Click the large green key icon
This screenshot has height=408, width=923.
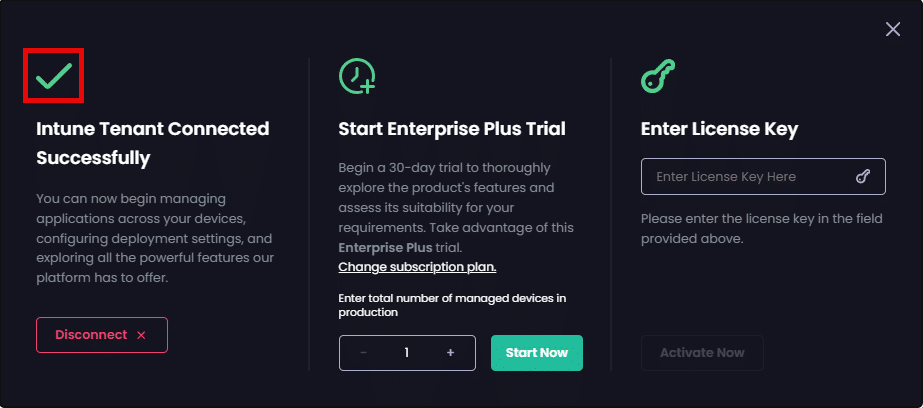click(x=658, y=76)
